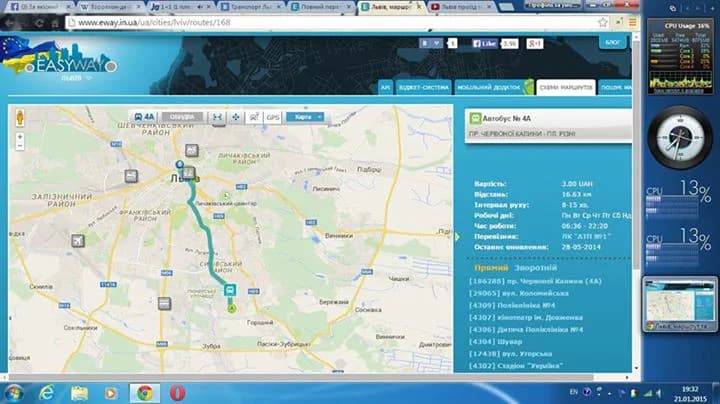Open Opera browser from taskbar

177,393
